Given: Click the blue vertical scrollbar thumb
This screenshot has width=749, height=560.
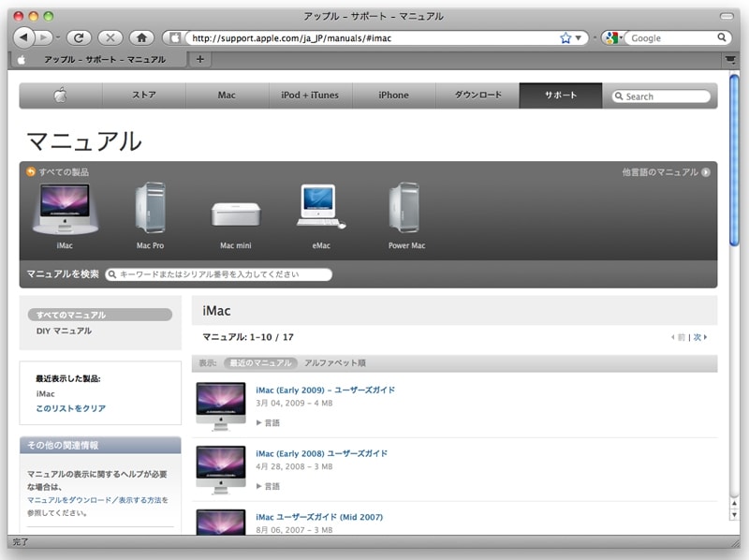Looking at the screenshot, I should [x=734, y=160].
